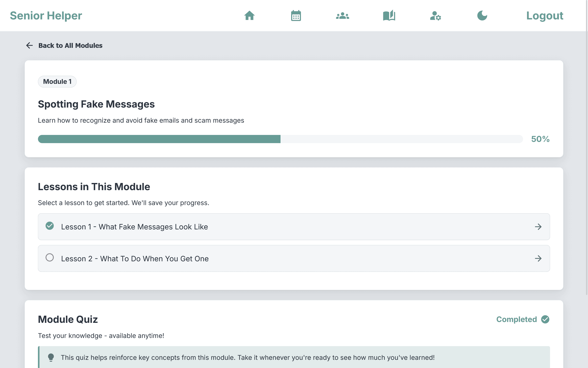Toggle dark mode moon icon
588x368 pixels.
(482, 16)
